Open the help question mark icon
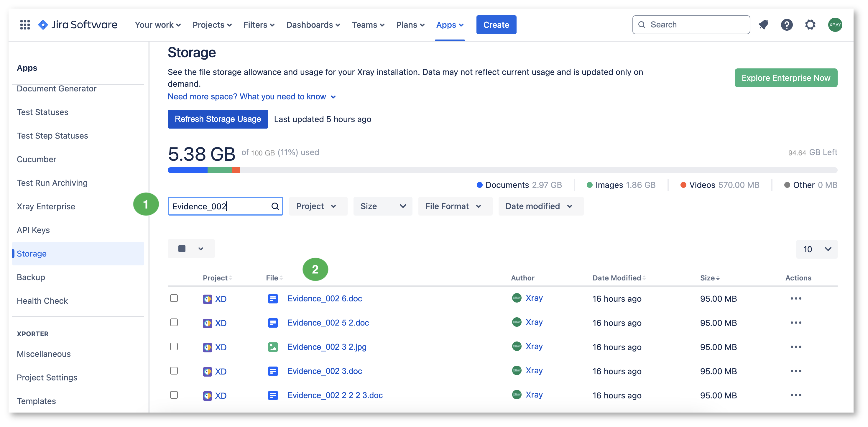Screen dimensions: 868x427 click(x=787, y=24)
